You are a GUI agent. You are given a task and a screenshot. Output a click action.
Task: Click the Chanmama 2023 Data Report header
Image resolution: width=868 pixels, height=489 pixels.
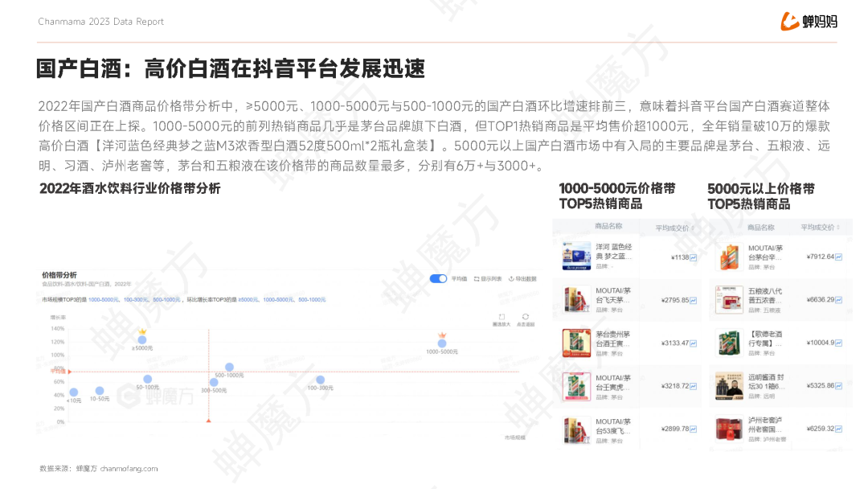(100, 22)
